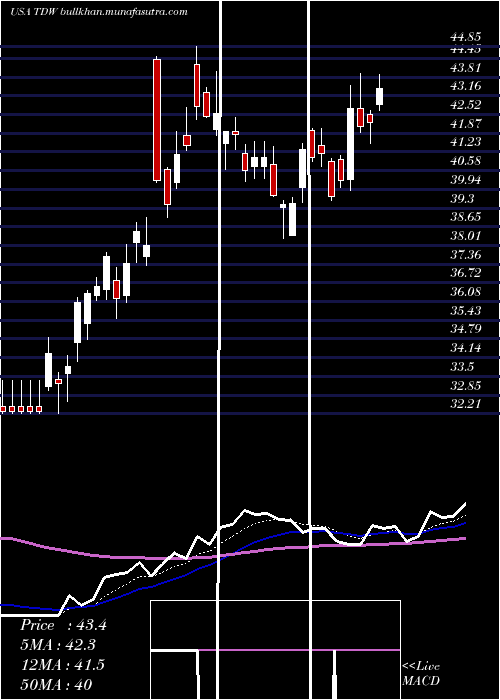This screenshot has width=500, height=700.
Task: Click the 39.3 price axis label
Action: pyautogui.click(x=462, y=198)
